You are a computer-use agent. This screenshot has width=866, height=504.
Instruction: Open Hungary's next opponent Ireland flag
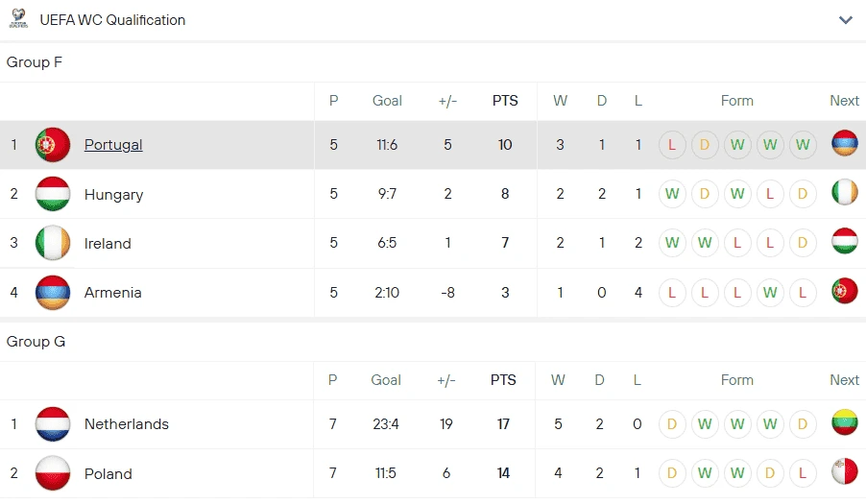844,194
